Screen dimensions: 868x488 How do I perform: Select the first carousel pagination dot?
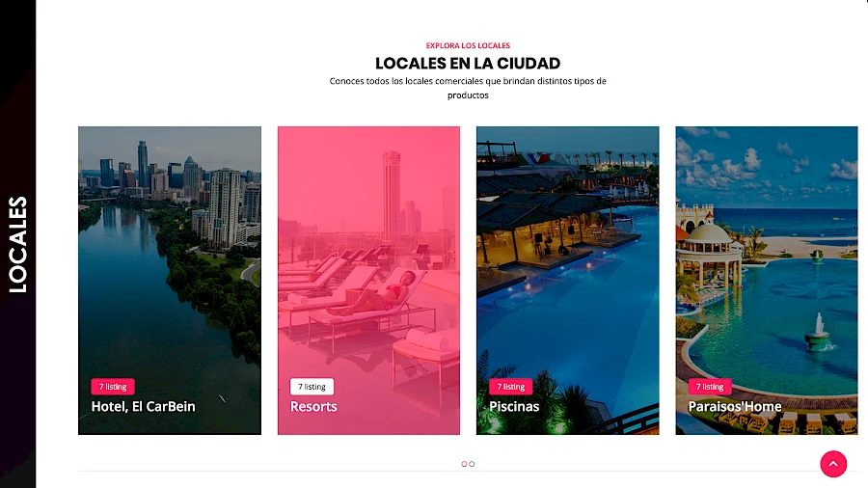(x=464, y=464)
